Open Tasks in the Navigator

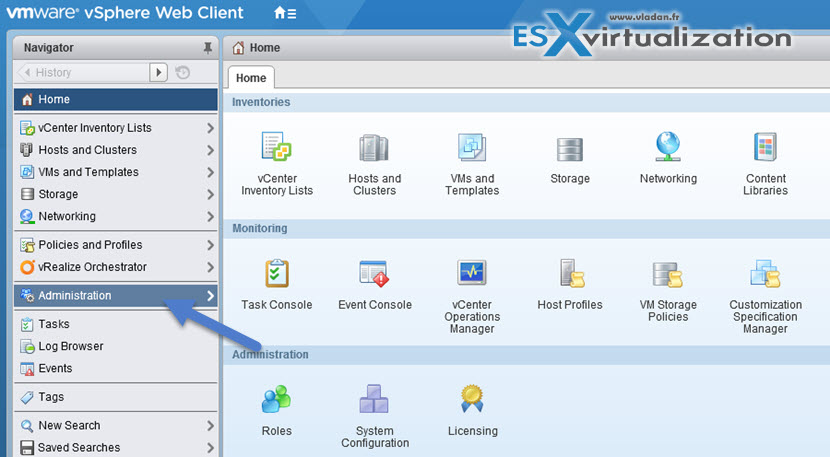pyautogui.click(x=115, y=324)
